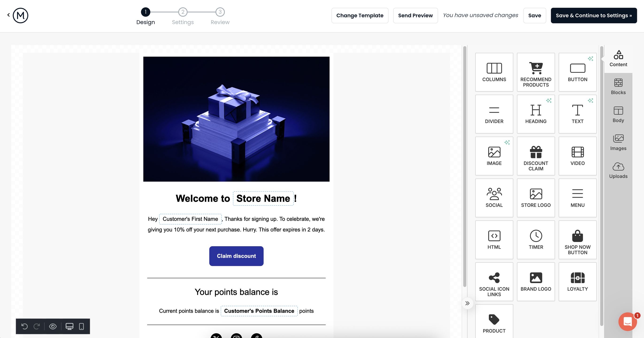Choose the Social Icon Links block

click(x=494, y=281)
